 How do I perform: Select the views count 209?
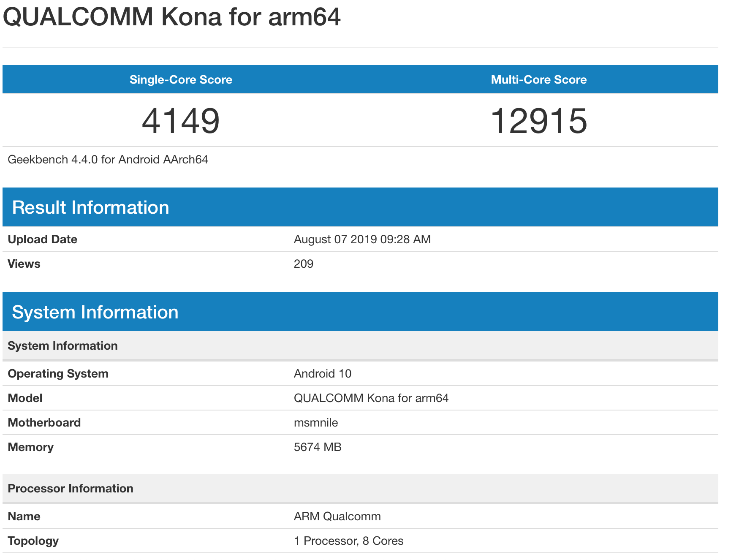pyautogui.click(x=304, y=264)
